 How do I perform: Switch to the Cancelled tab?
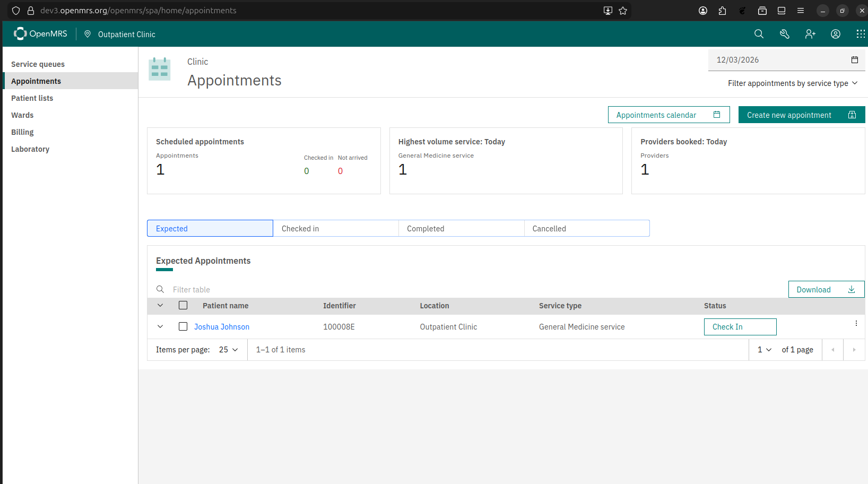coord(586,229)
